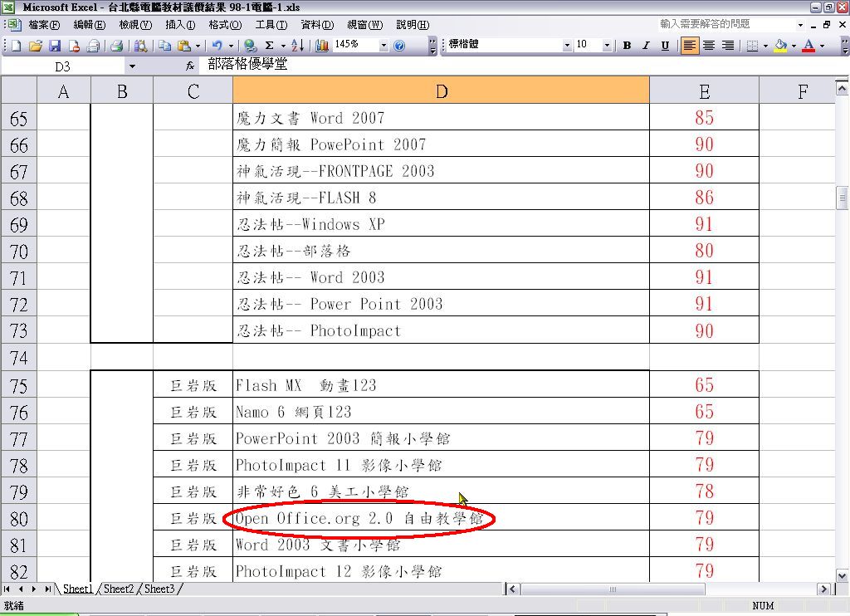850x616 pixels.
Task: Apply the red font color
Action: click(x=808, y=46)
